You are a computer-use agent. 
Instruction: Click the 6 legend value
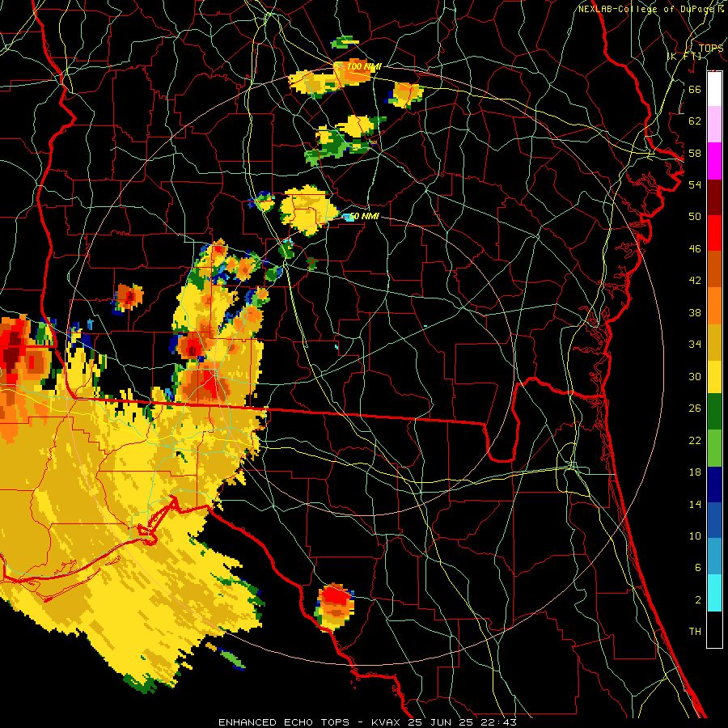(x=697, y=568)
